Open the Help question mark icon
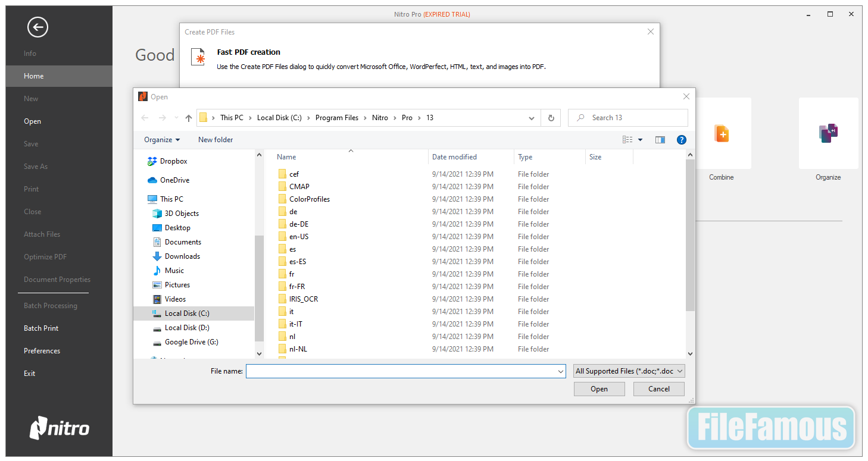Screen dimensions: 868x461 pyautogui.click(x=682, y=140)
